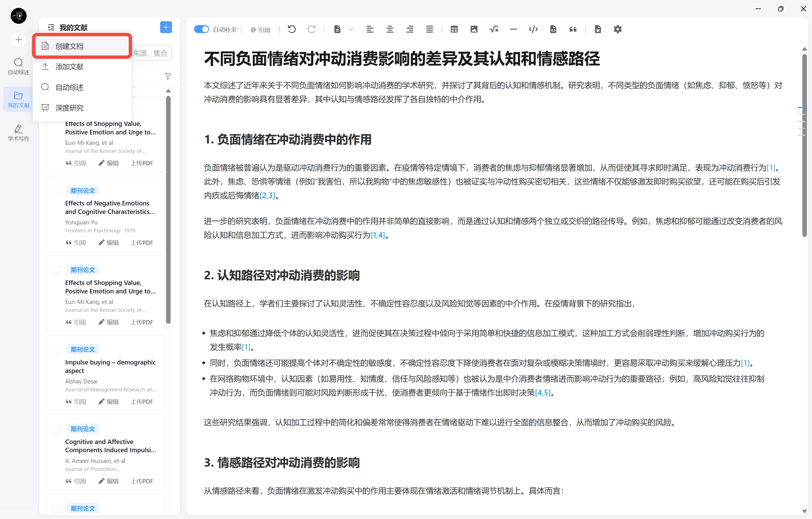Viewport: 812px width, 519px height.
Task: Click the insert image icon
Action: (474, 29)
